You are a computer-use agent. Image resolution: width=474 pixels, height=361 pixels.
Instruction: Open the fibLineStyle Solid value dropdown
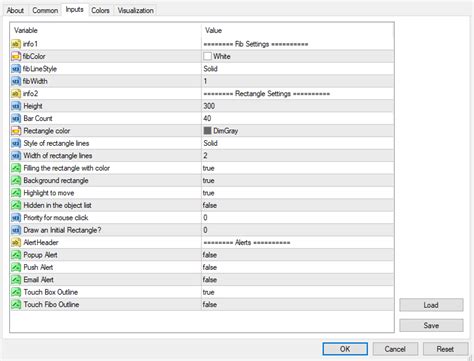pyautogui.click(x=298, y=69)
